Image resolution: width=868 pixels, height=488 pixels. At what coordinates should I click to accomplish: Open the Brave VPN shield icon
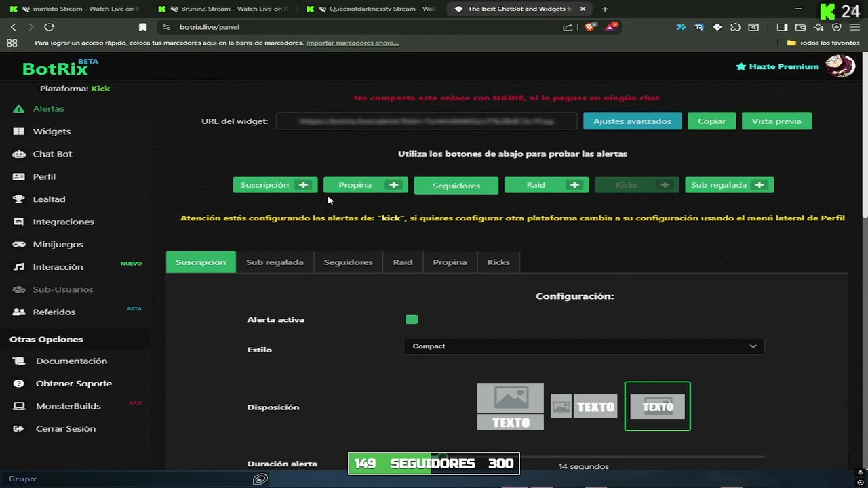click(837, 27)
